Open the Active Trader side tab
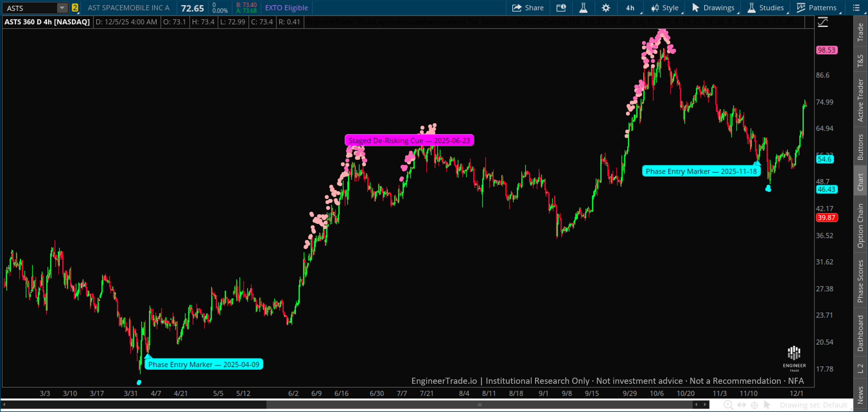The image size is (868, 412). click(x=860, y=100)
